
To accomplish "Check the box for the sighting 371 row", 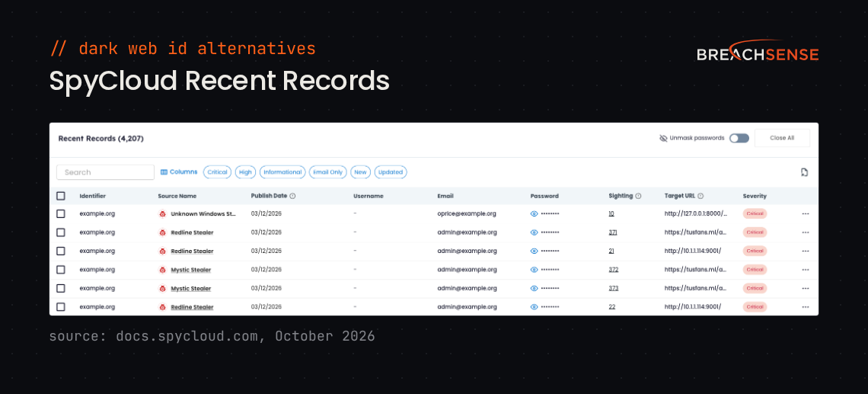I will 61,232.
